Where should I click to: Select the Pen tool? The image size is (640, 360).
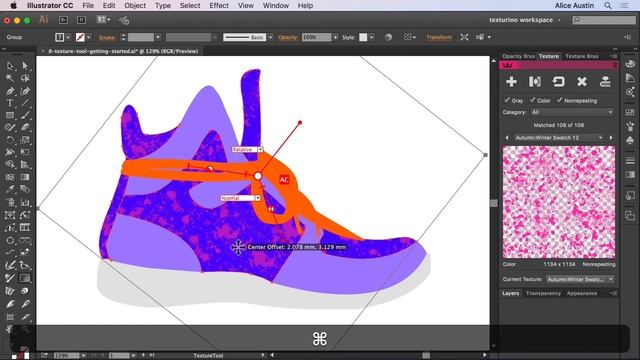pyautogui.click(x=9, y=91)
